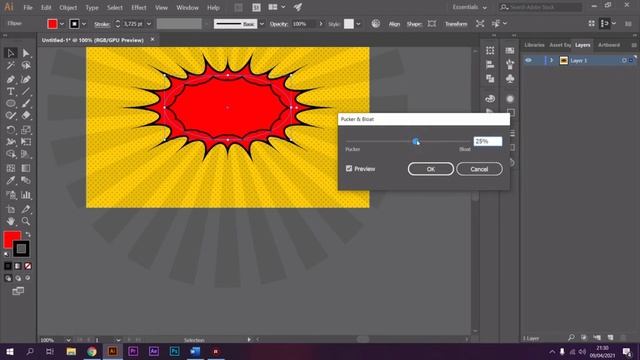Select the Column Graph tool
The height and width of the screenshot is (360, 640).
click(26, 195)
